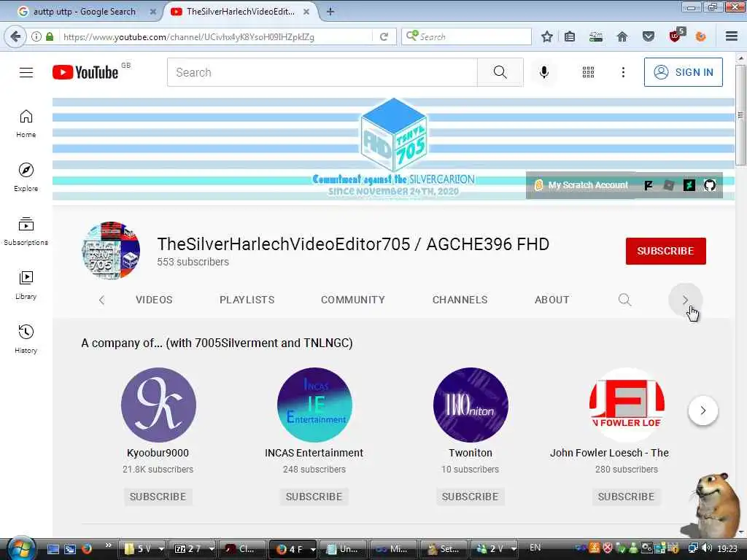
Task: Switch to the COMMUNITY tab
Action: (x=352, y=300)
